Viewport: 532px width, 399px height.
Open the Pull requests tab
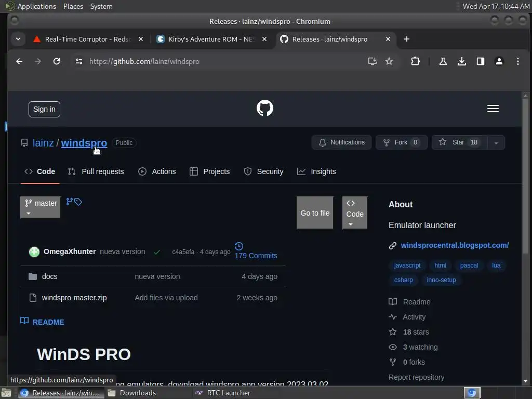(x=96, y=171)
